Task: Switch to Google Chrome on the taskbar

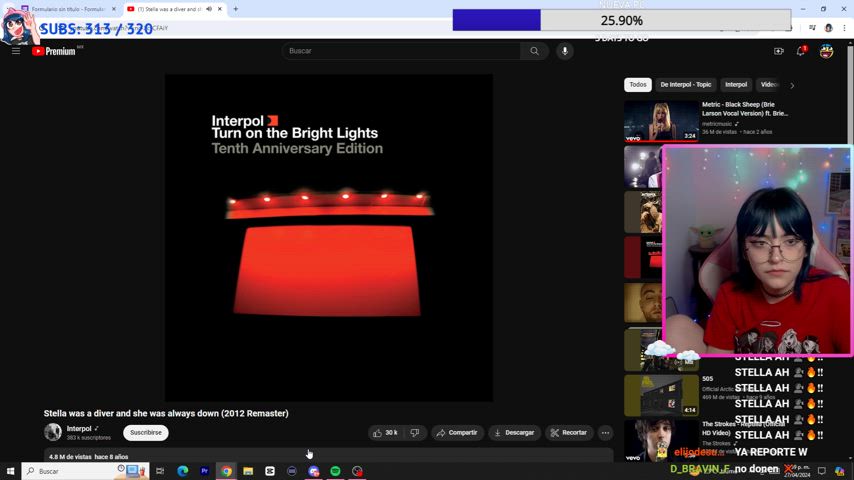Action: (x=226, y=471)
